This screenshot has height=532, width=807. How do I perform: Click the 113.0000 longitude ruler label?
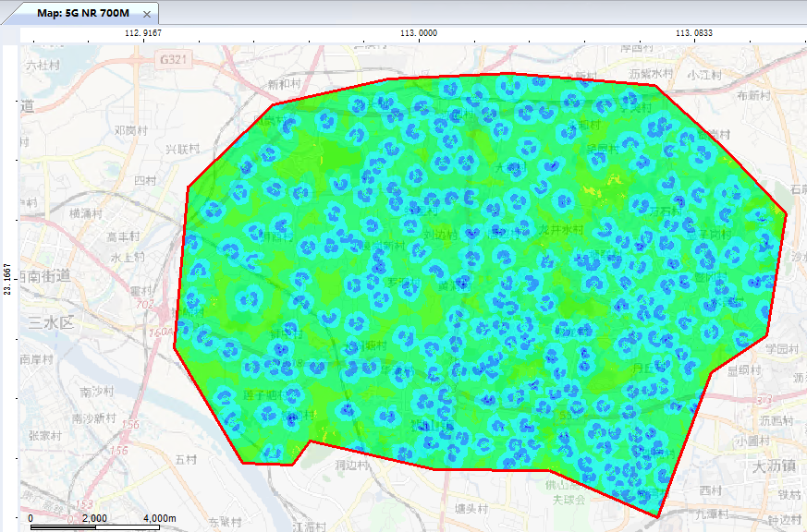(419, 32)
